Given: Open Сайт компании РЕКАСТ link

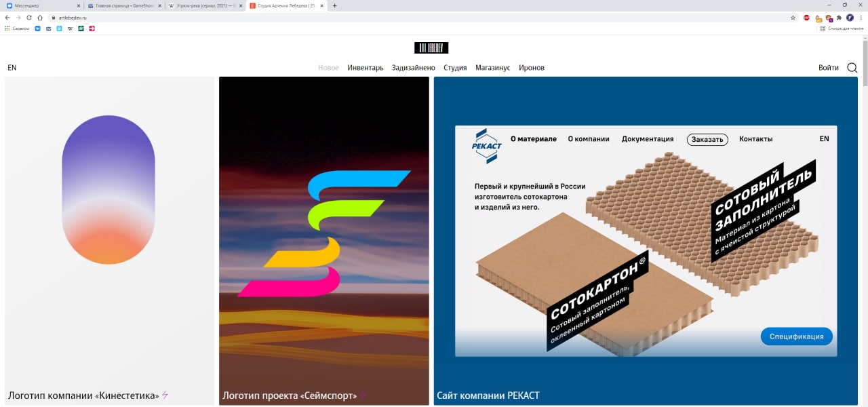Looking at the screenshot, I should (488, 395).
